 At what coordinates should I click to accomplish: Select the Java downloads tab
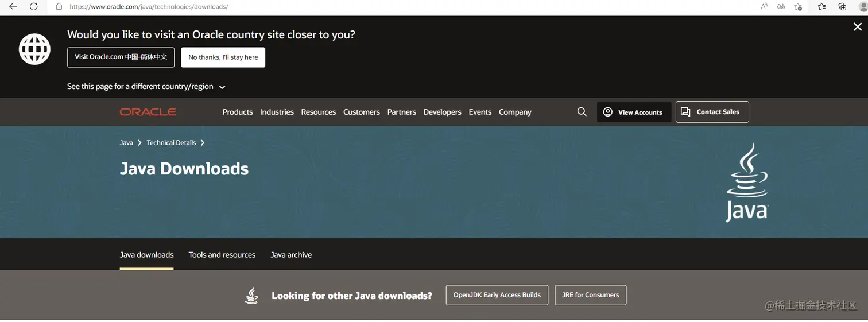click(146, 255)
